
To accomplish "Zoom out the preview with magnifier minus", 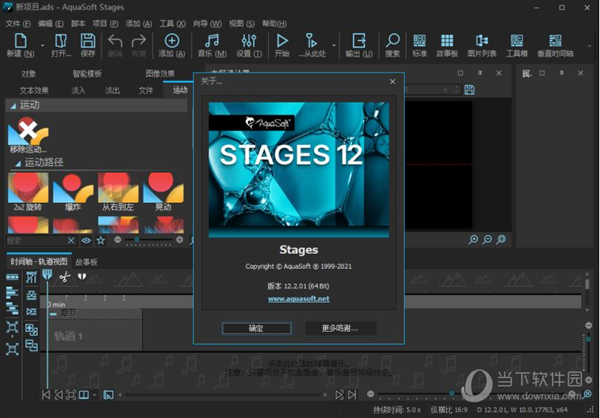I will [x=487, y=240].
